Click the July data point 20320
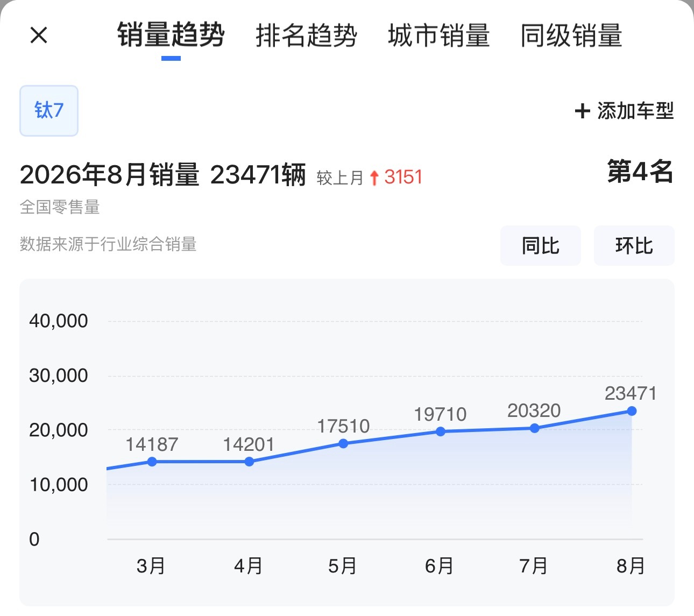 pyautogui.click(x=534, y=428)
